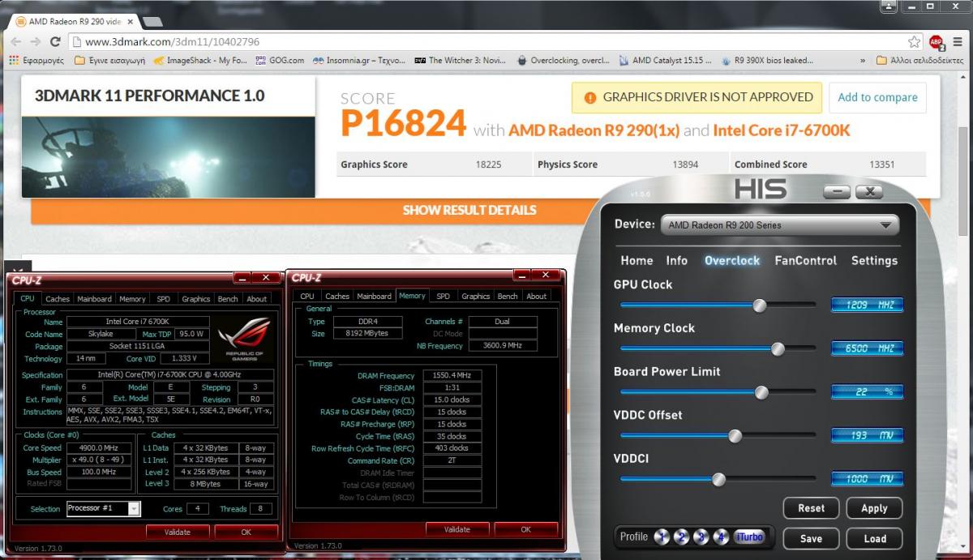Click the Load button in HIS iTurbo
Screen dimensions: 973x560
coord(874,538)
